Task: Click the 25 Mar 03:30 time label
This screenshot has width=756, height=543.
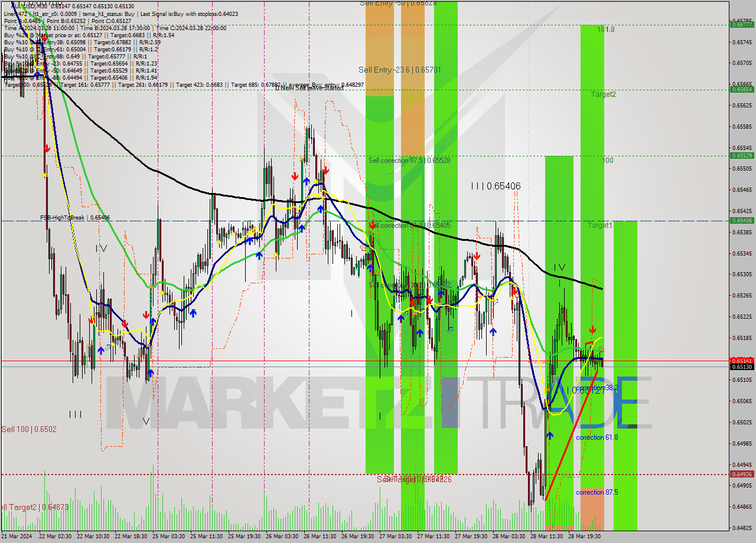Action: [x=168, y=536]
